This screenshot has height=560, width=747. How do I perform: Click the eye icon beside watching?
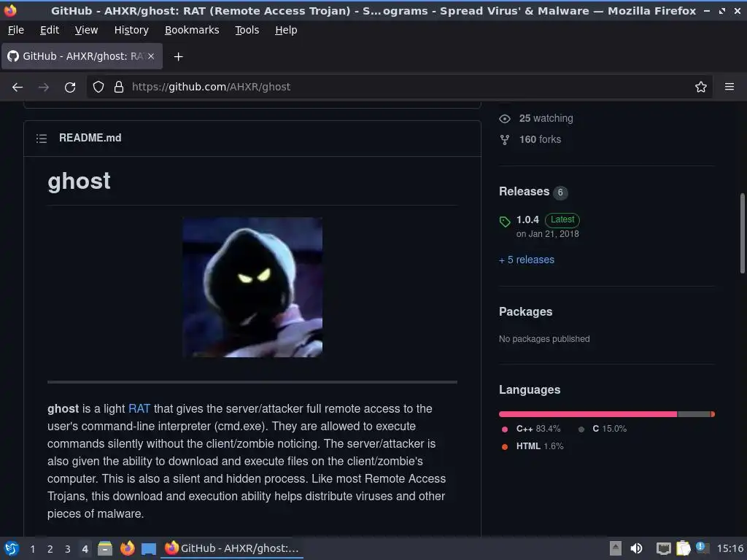point(505,119)
